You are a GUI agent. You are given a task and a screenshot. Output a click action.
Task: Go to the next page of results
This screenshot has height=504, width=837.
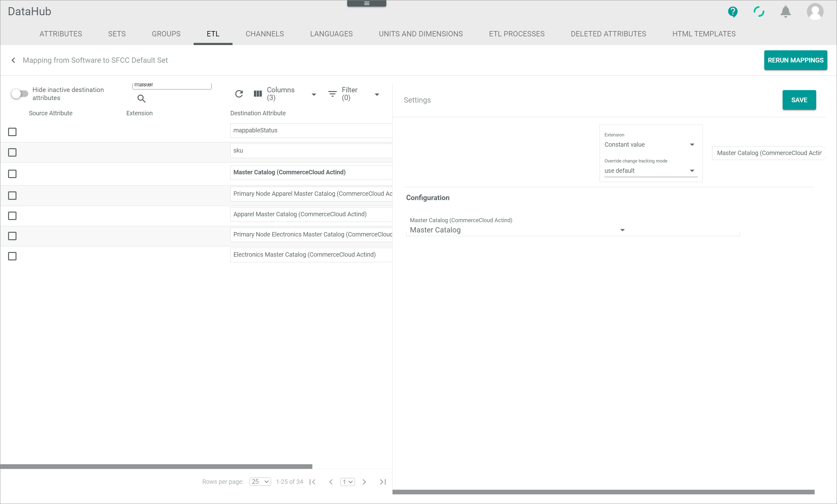364,482
